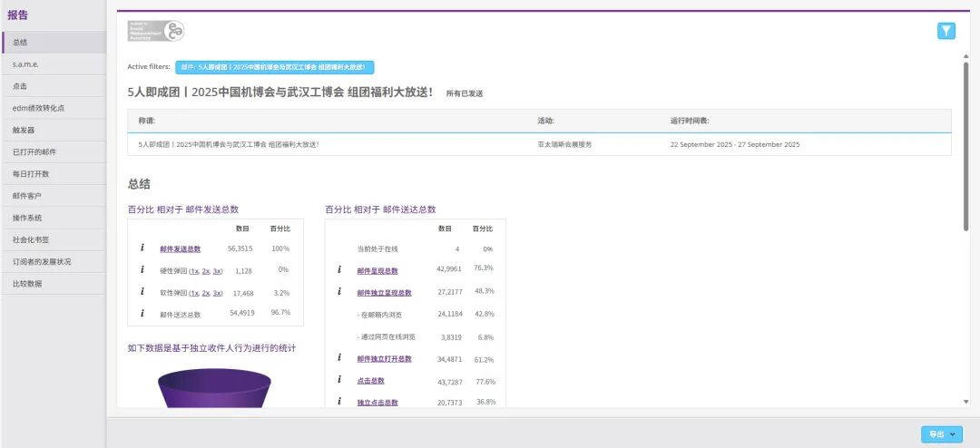980x448 pixels.
Task: Expand the 导出 export dropdown
Action: (942, 434)
